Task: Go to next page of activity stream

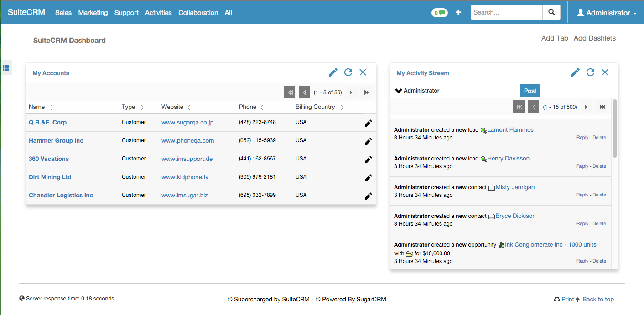Action: click(x=587, y=107)
